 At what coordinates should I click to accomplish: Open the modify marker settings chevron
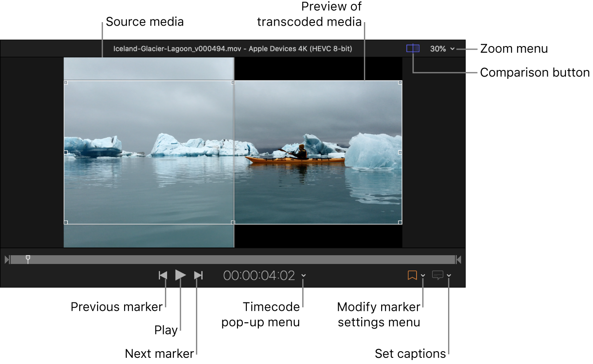coord(423,275)
